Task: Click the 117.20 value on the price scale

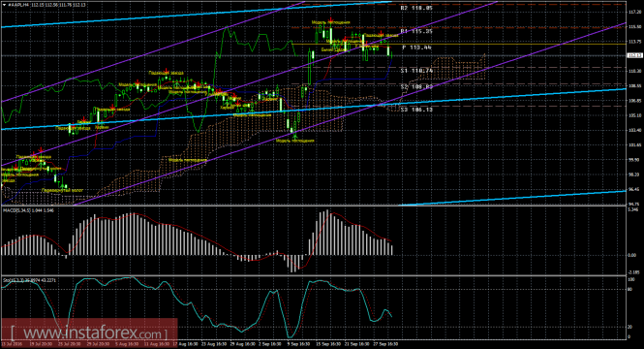Action: point(634,13)
